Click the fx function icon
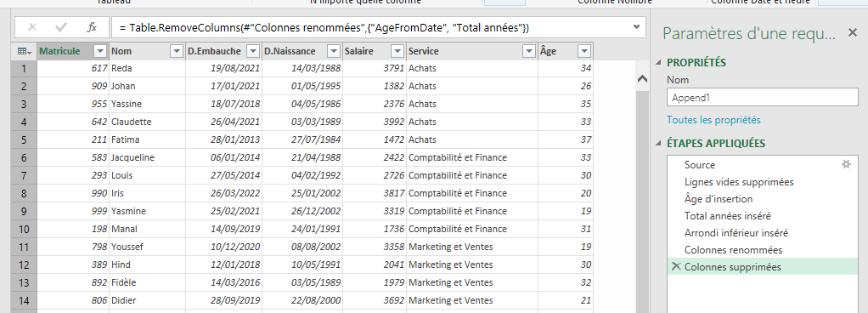Screen dimensions: 868x313 92,27
